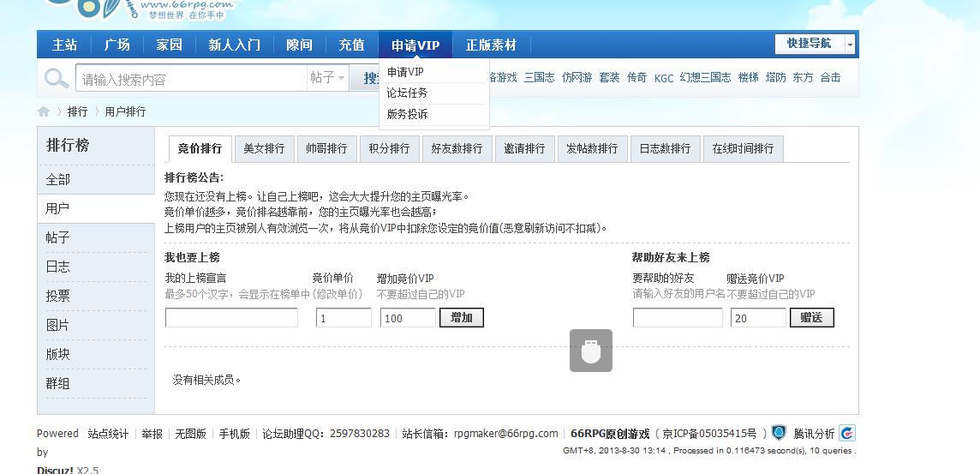The image size is (980, 474).
Task: Click the magnifier search icon
Action: coord(57,79)
